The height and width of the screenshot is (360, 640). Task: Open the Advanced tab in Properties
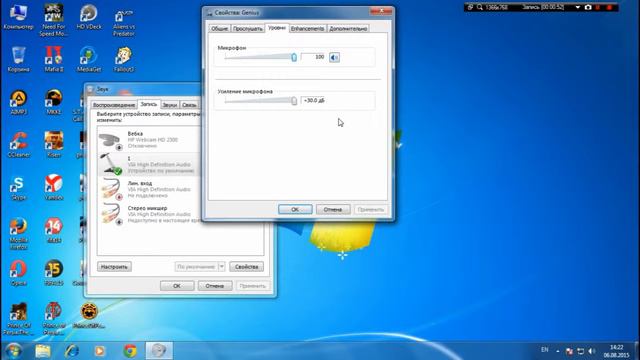point(348,29)
